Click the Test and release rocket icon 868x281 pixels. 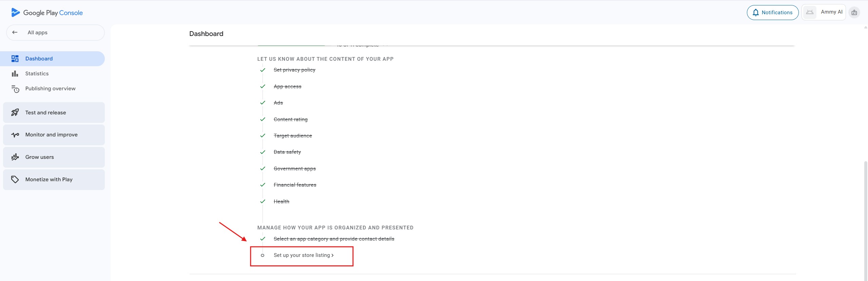(x=15, y=112)
